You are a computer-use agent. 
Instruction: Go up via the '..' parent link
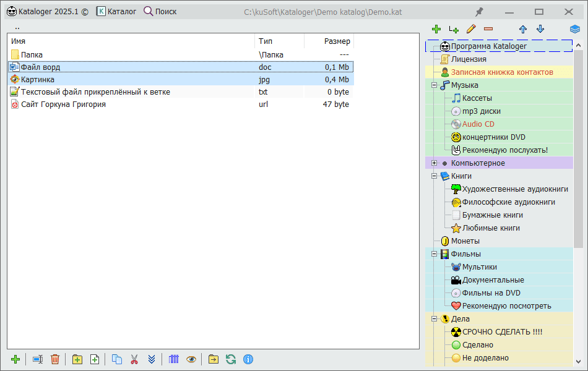click(x=17, y=27)
